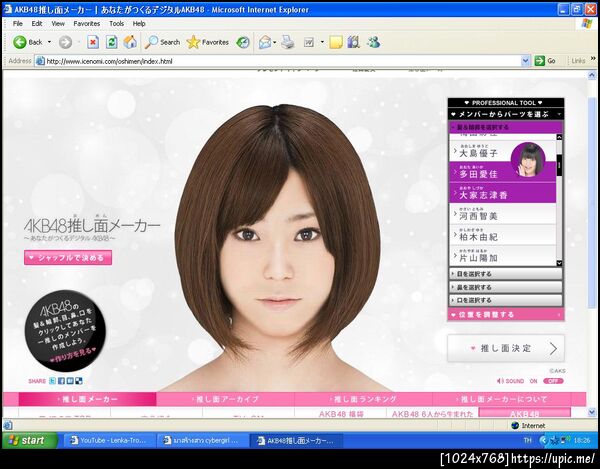The width and height of the screenshot is (600, 469).
Task: Click member list scrollbar up arrow
Action: [x=559, y=137]
